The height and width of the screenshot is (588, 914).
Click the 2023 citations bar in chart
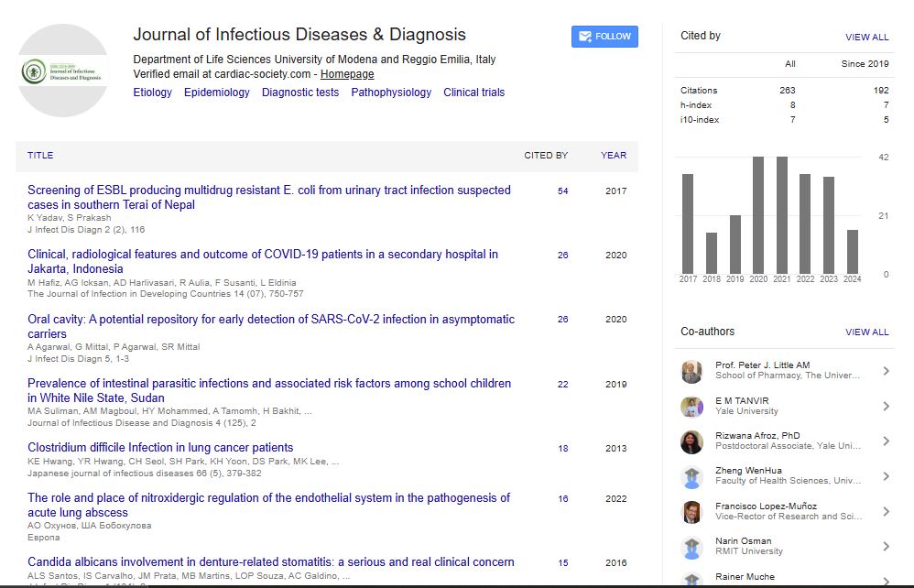tap(828, 225)
